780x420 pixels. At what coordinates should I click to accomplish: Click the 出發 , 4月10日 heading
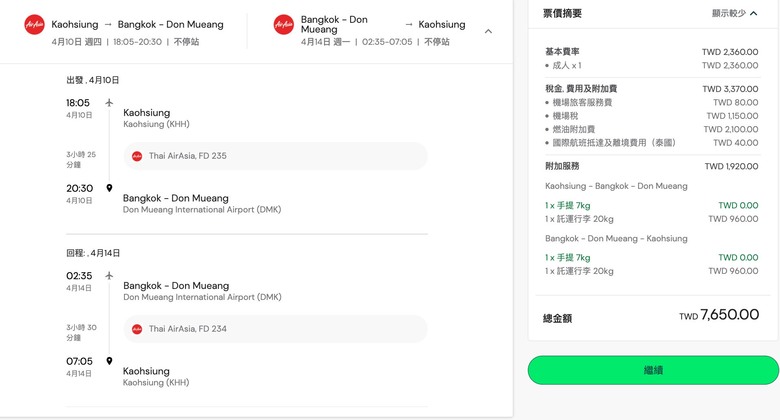click(x=93, y=80)
